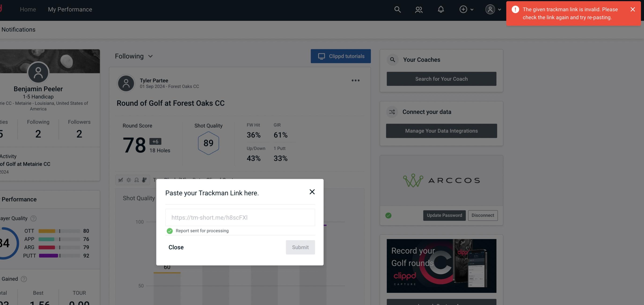Click the green Report sent for processing toggle
644x305 pixels.
point(169,231)
